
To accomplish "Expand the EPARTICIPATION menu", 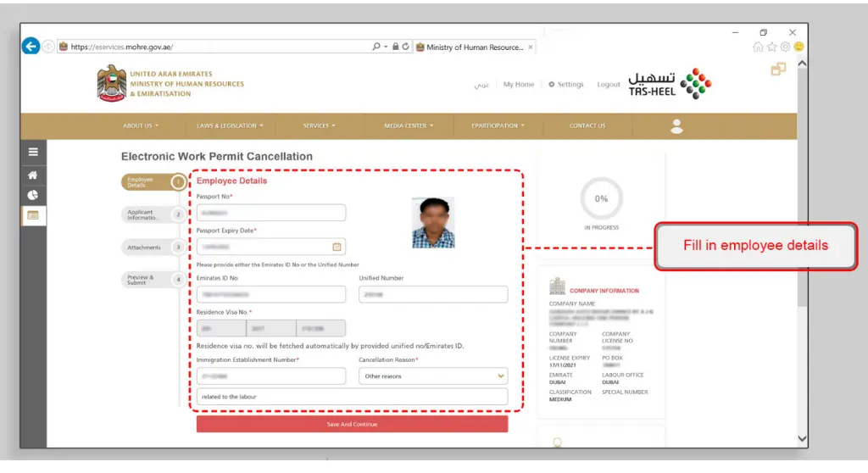I will point(498,125).
